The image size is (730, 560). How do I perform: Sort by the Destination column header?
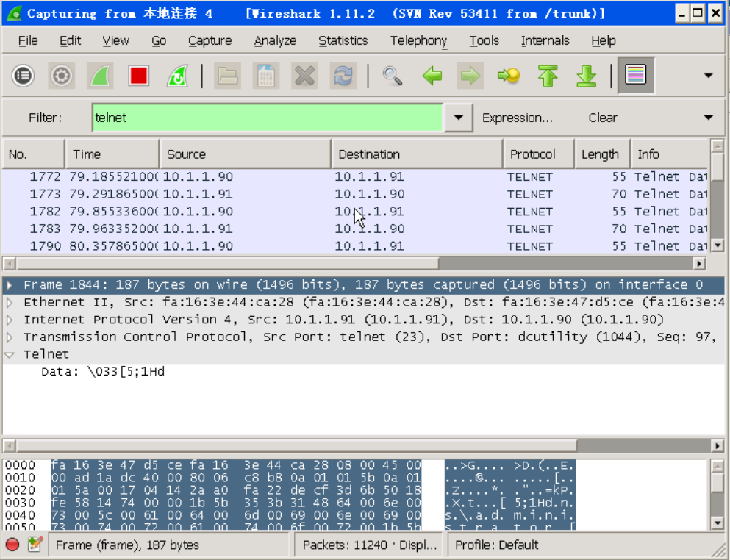418,154
